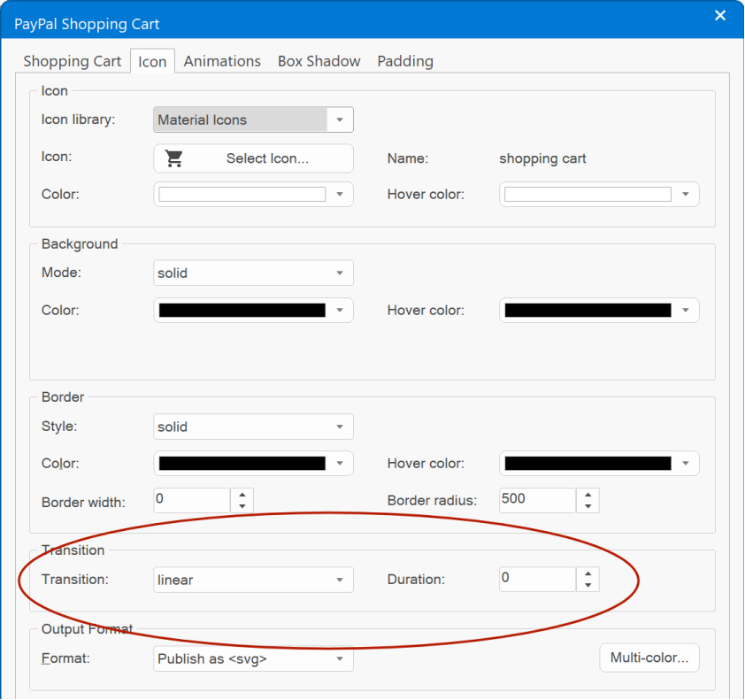Click the 'Style:' label in Border
Image resolution: width=745 pixels, height=700 pixels.
tap(59, 427)
